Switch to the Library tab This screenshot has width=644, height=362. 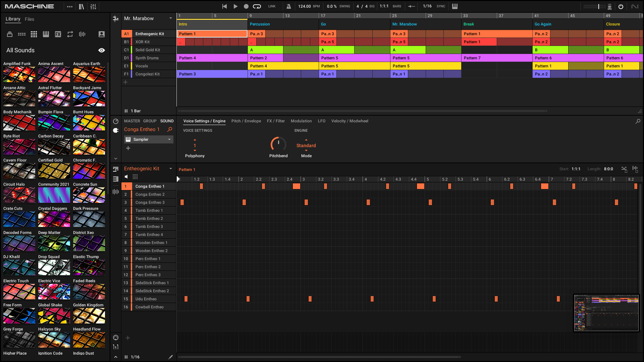click(x=13, y=19)
